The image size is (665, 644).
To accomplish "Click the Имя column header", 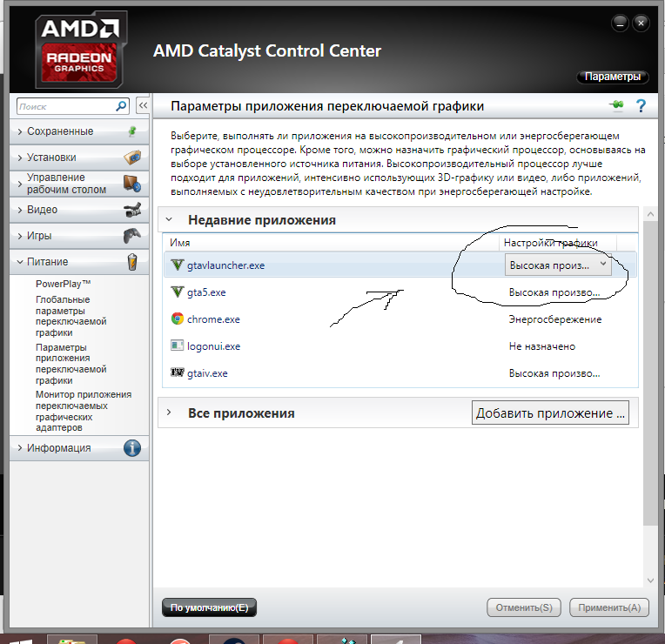I will (180, 243).
